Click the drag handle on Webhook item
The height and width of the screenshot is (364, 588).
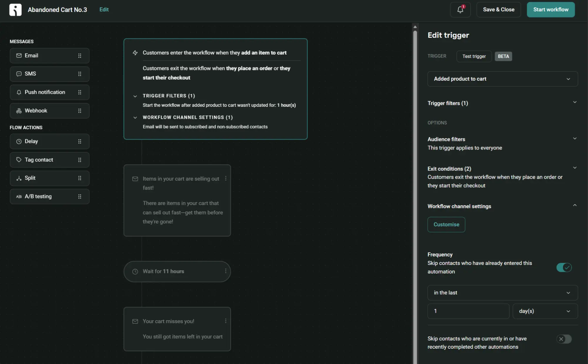tap(80, 111)
